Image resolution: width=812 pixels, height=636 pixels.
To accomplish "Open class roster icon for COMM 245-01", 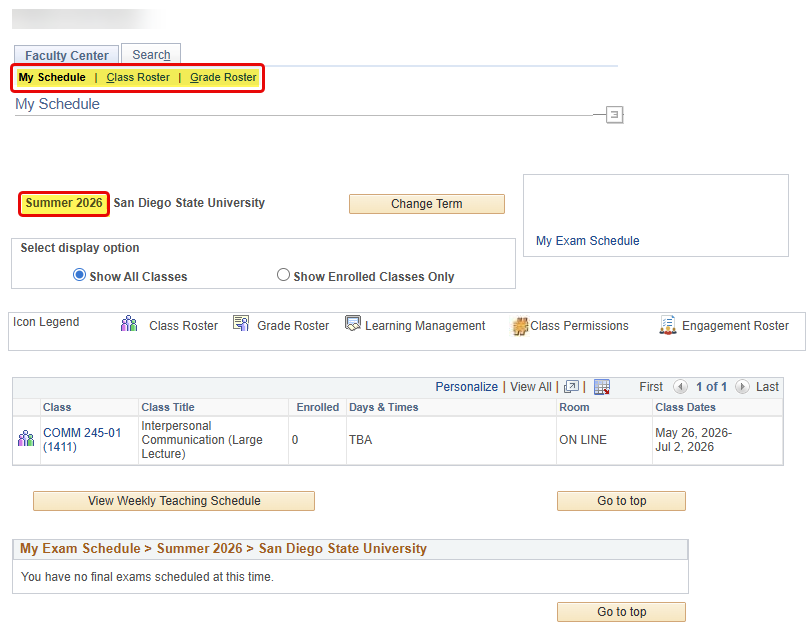I will 26,438.
